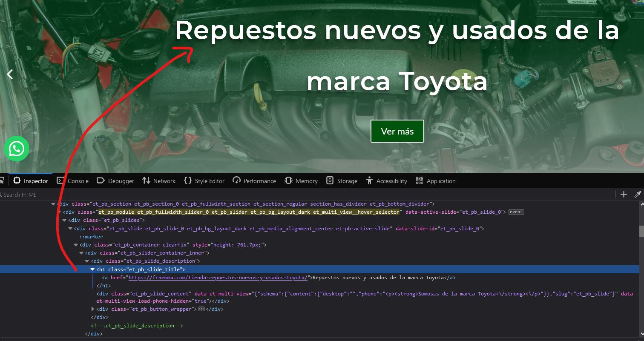This screenshot has width=644, height=341.
Task: Expand the et_pb_button_wrapper div node
Action: pyautogui.click(x=93, y=309)
